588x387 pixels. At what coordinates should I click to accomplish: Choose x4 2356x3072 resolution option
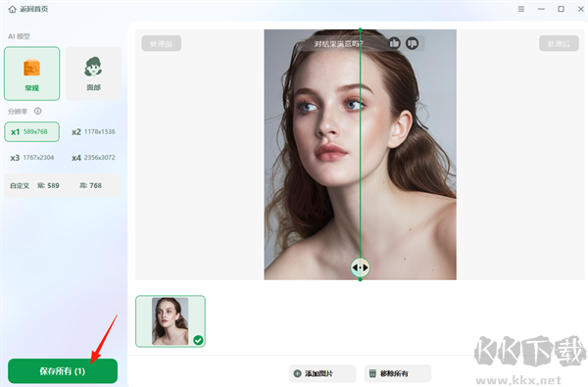pyautogui.click(x=93, y=158)
